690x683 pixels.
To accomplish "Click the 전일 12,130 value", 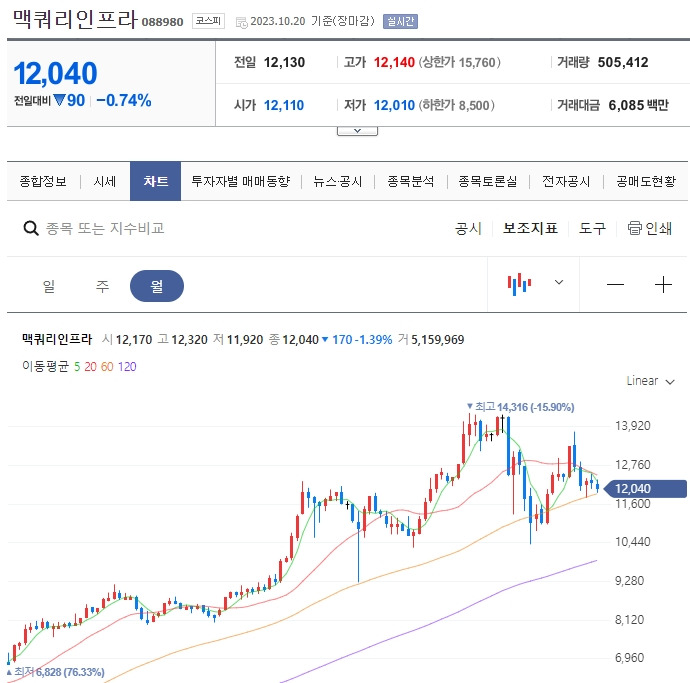I will point(284,62).
